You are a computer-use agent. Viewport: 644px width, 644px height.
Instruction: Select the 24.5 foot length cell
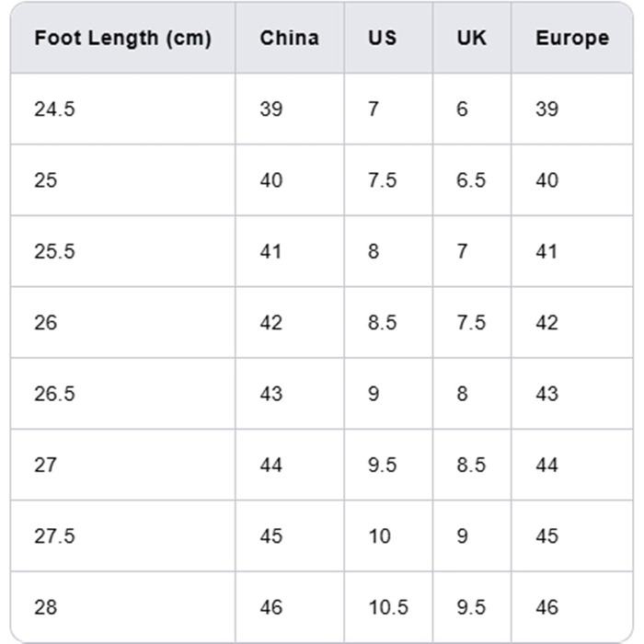click(x=54, y=109)
